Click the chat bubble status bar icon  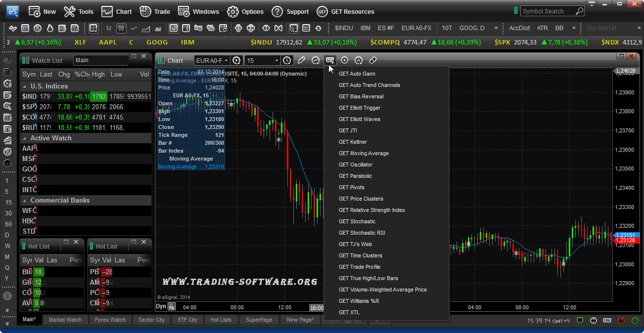(x=580, y=321)
